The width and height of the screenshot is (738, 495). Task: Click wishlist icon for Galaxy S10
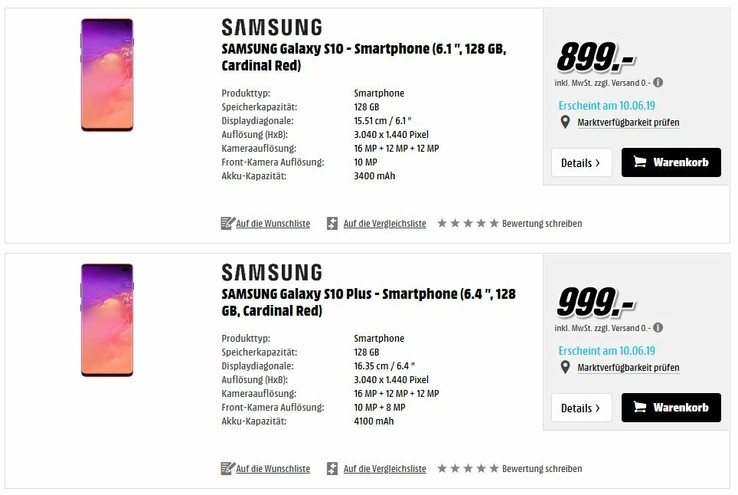[227, 223]
